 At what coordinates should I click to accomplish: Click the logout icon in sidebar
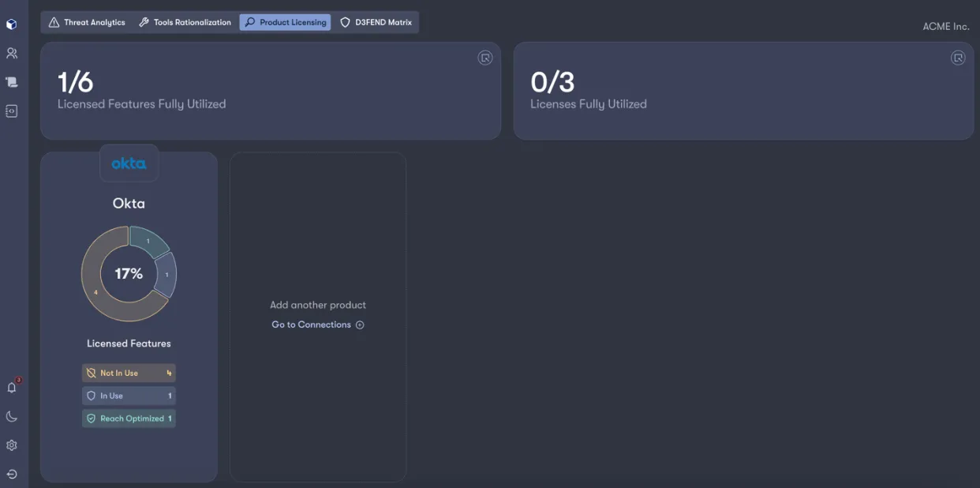[x=11, y=475]
